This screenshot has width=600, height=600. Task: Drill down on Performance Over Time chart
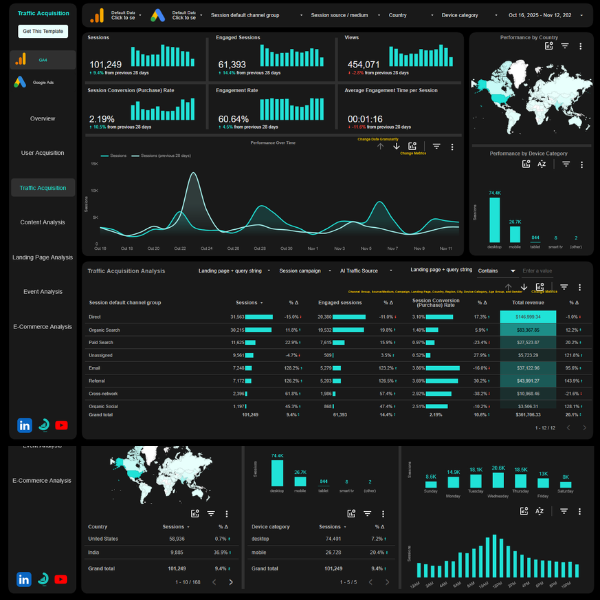point(396,146)
